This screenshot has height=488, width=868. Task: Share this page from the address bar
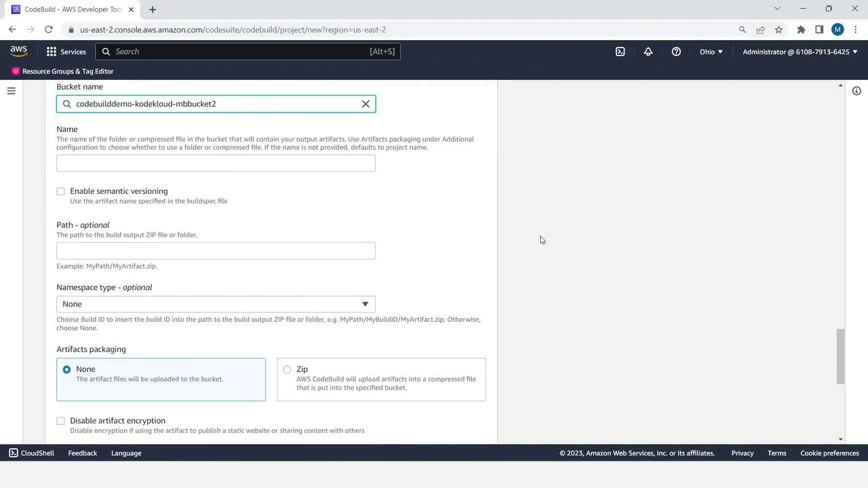coord(760,30)
